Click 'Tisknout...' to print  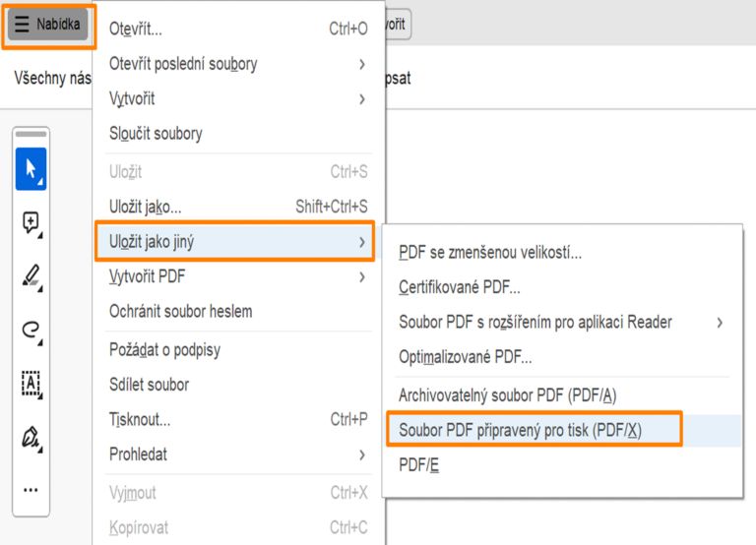click(x=236, y=419)
